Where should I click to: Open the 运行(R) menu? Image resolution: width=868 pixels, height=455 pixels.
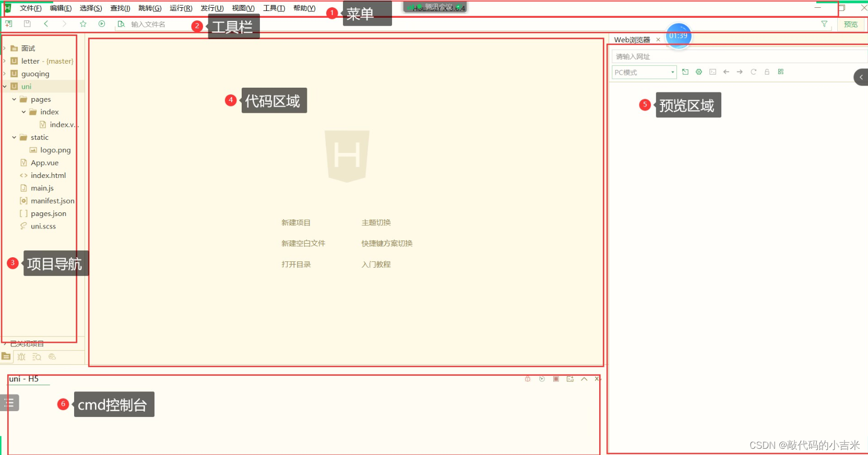click(x=181, y=8)
